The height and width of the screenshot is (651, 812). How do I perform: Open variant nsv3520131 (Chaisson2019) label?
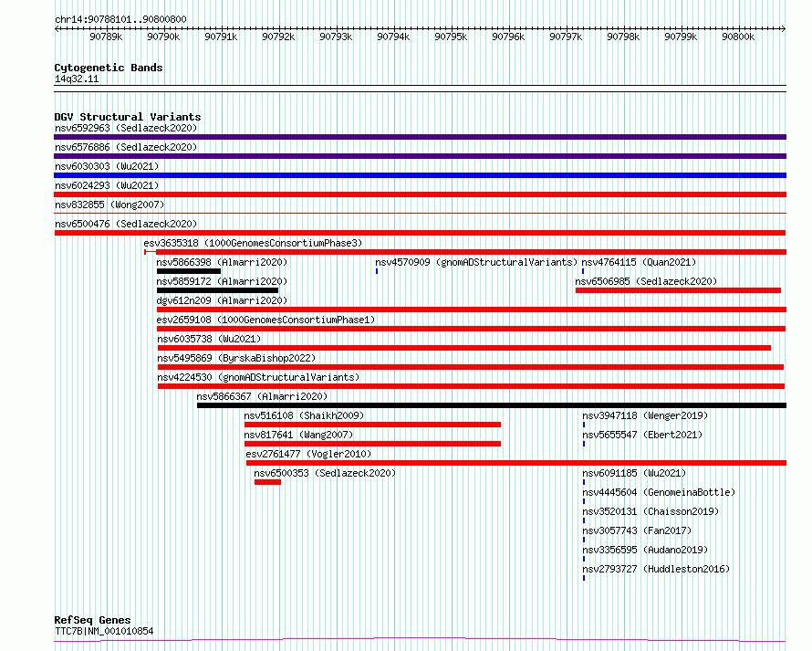point(651,511)
